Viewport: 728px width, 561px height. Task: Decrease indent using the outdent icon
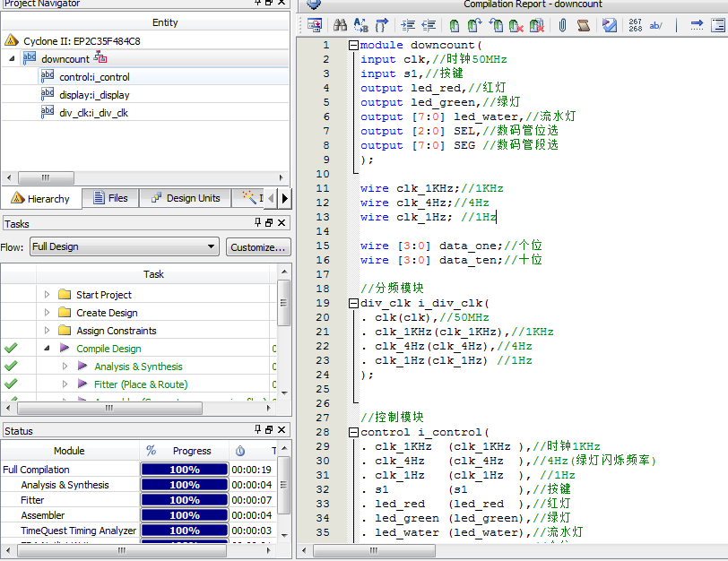click(429, 25)
